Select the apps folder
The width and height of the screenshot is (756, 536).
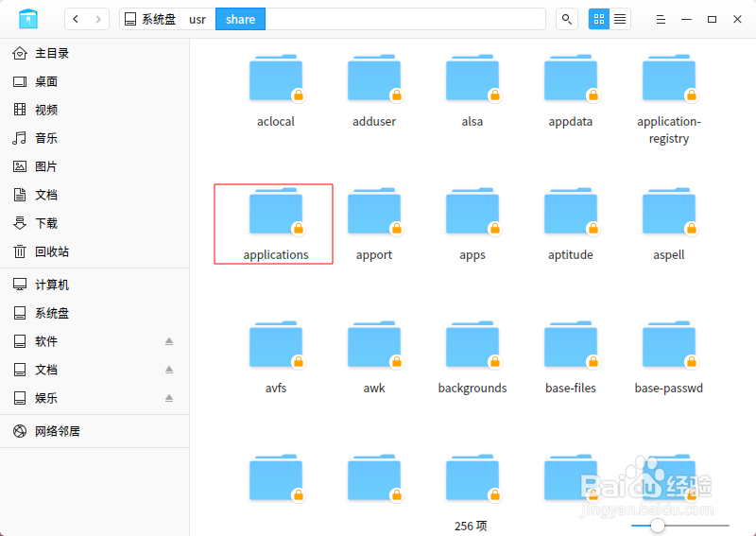[472, 224]
